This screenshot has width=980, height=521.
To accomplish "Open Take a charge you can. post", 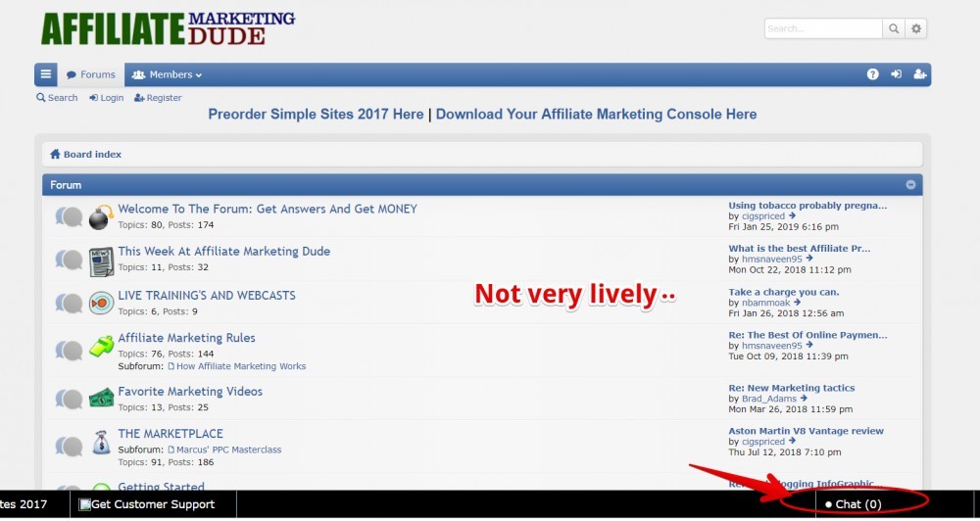I will coord(784,292).
